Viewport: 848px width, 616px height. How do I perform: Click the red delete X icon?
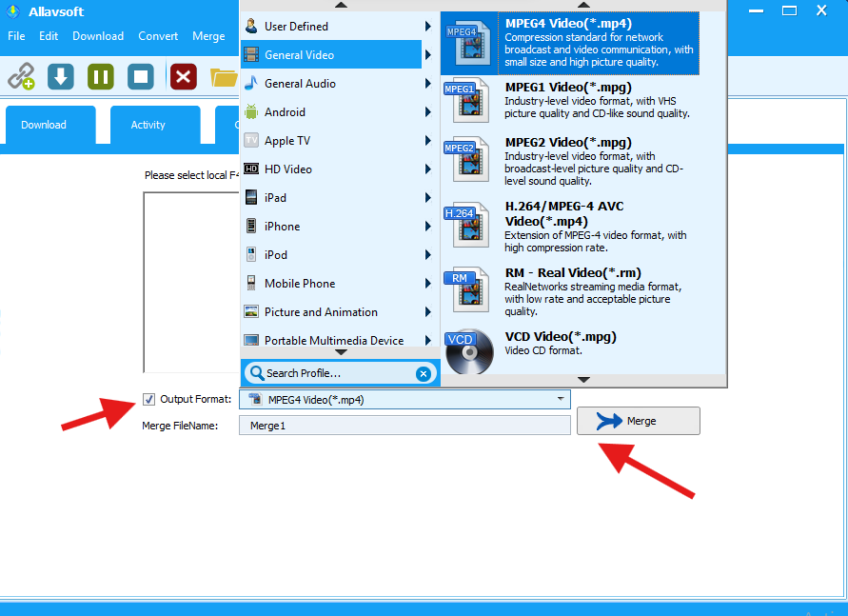pyautogui.click(x=183, y=76)
